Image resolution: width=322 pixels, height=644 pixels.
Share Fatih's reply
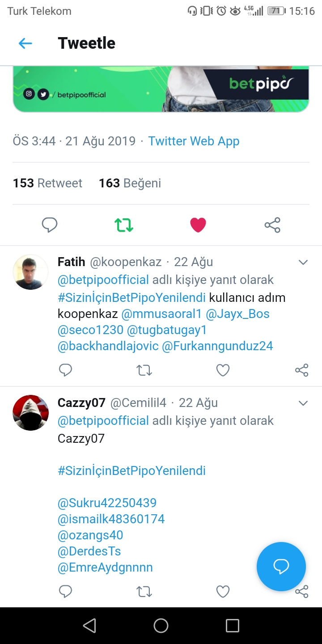tap(302, 370)
